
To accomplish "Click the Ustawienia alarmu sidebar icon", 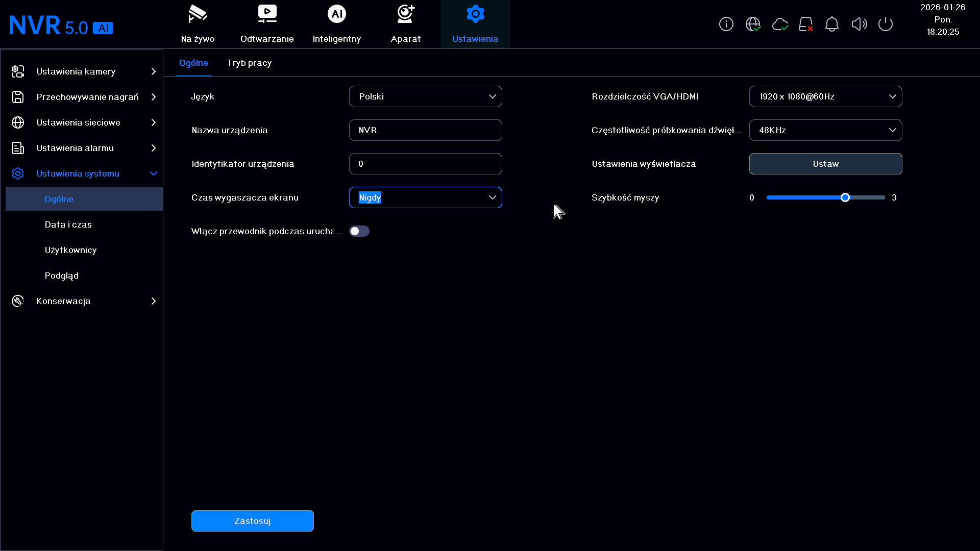I will (x=18, y=148).
